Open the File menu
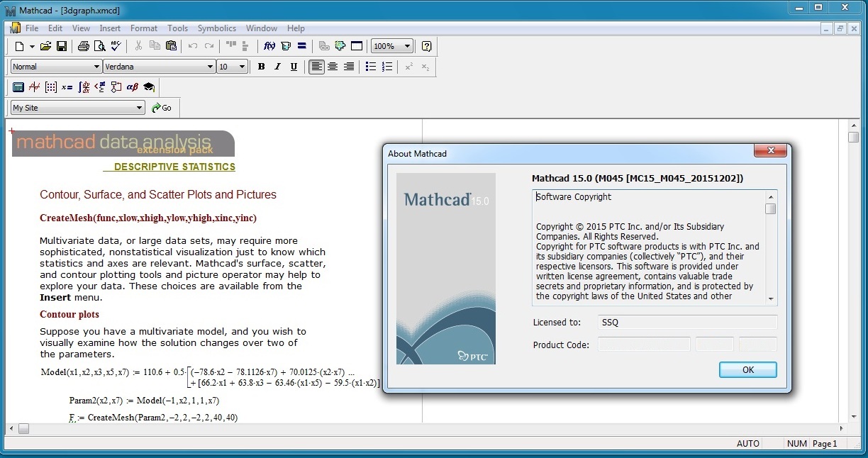 click(32, 28)
